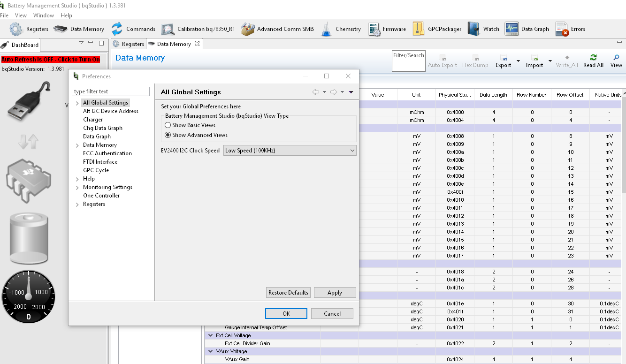Switch to the Registers tab
Viewport: 626px width, 364px height.
point(128,44)
